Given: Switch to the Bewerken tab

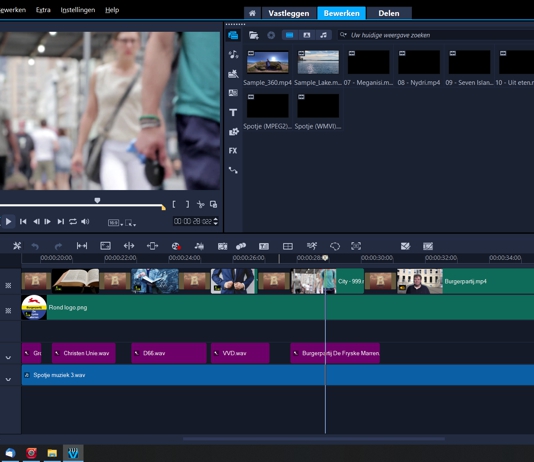Looking at the screenshot, I should pyautogui.click(x=342, y=13).
